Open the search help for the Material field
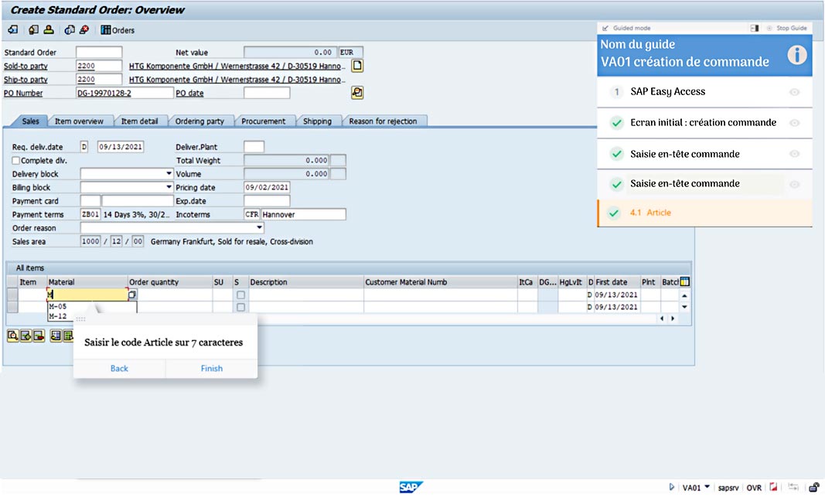The image size is (825, 504). point(132,295)
